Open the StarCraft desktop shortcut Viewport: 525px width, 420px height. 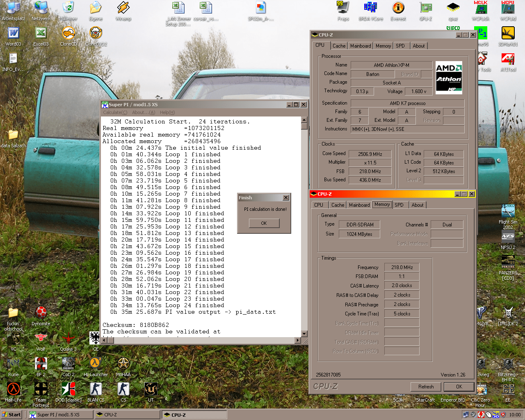click(425, 400)
